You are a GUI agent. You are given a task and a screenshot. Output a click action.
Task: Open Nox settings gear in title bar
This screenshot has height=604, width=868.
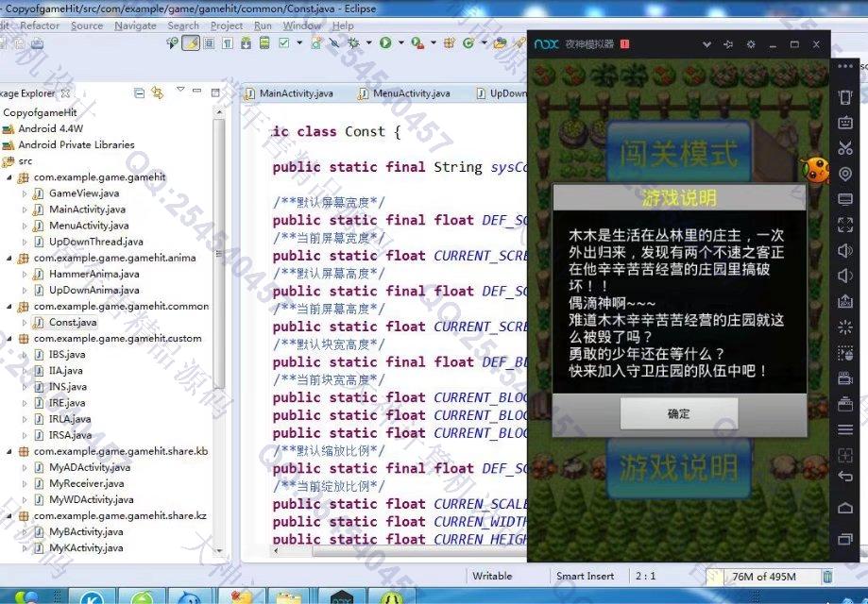(751, 44)
